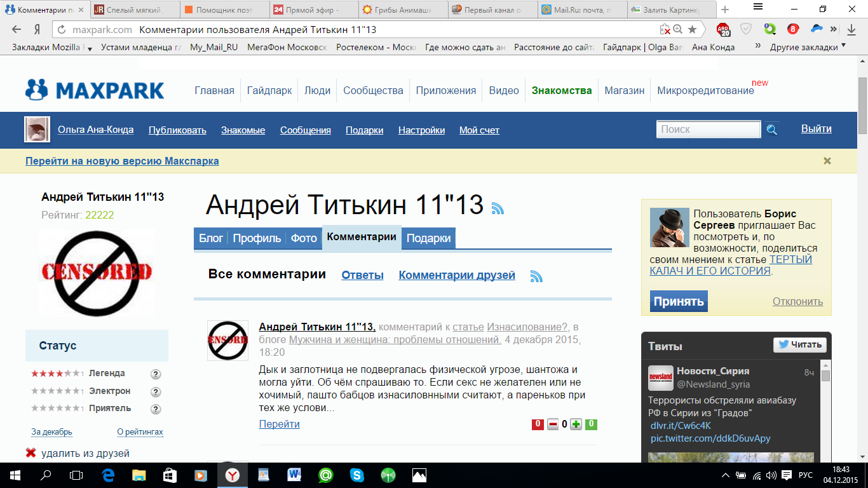Click the help icon next to Приятель

[x=156, y=409]
